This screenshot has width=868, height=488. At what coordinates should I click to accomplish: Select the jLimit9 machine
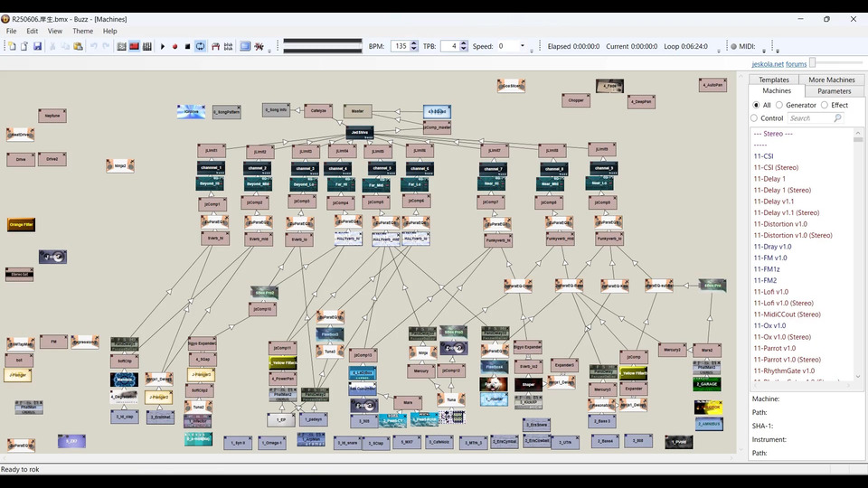[602, 149]
